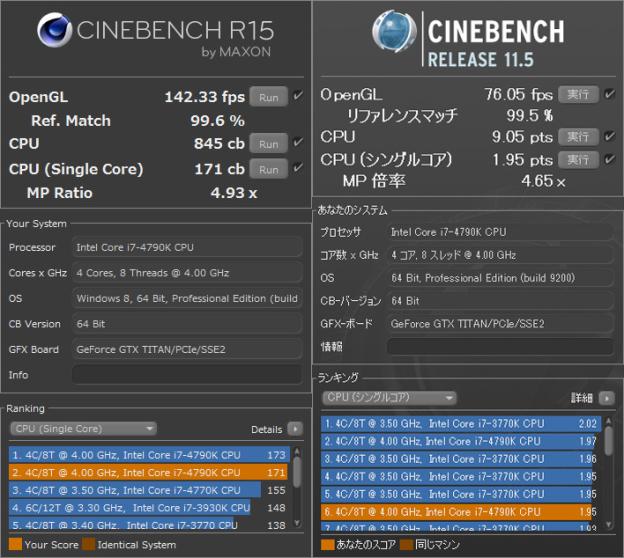Click R15 CB Version field 64 Bit

click(187, 324)
